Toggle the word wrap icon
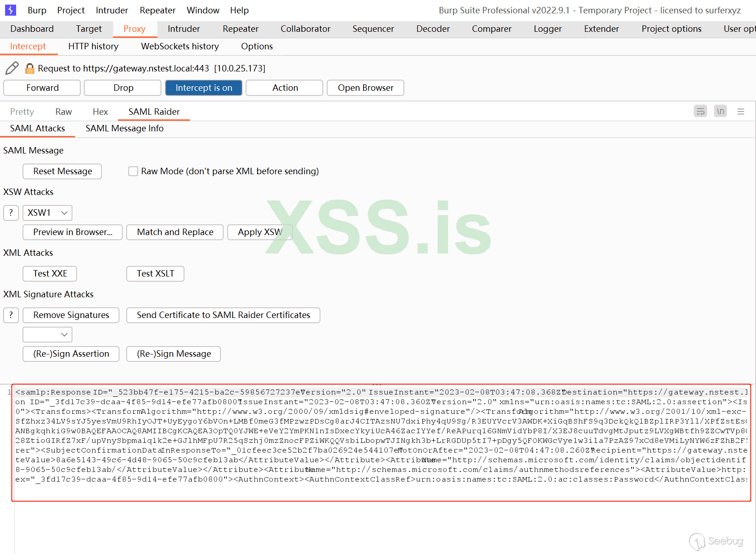Image resolution: width=756 pixels, height=554 pixels. tap(700, 111)
